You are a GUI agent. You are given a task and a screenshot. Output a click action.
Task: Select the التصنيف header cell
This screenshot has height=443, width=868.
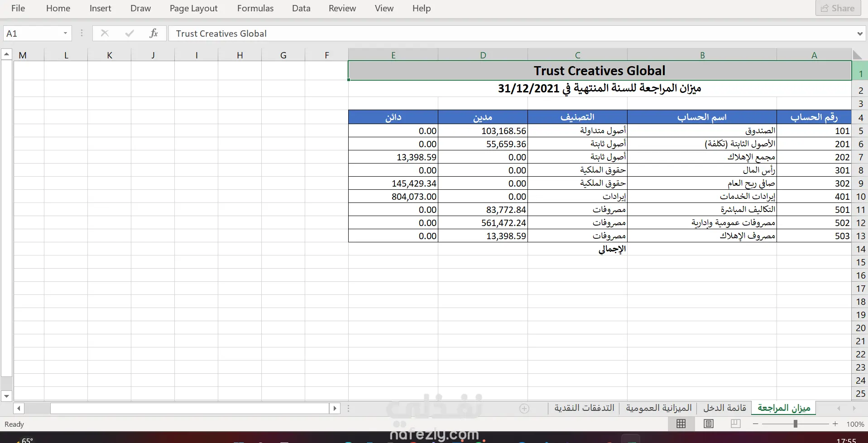577,117
